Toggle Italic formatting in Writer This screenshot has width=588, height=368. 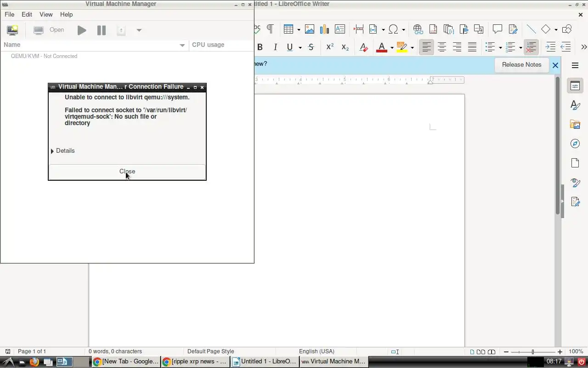coord(275,47)
